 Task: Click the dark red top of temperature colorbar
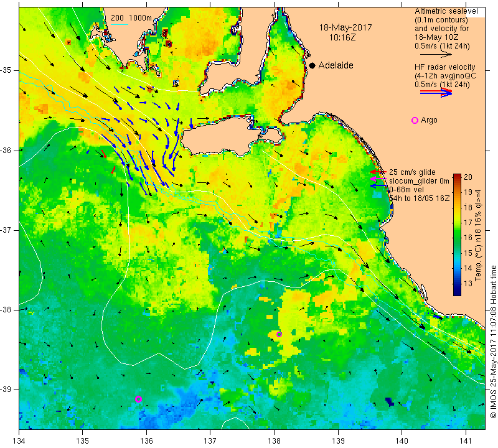(457, 176)
